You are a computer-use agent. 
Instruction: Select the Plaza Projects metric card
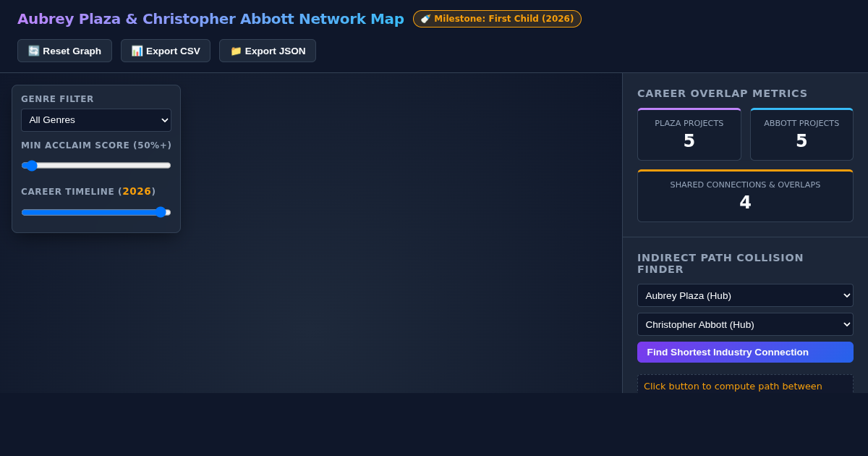[689, 135]
